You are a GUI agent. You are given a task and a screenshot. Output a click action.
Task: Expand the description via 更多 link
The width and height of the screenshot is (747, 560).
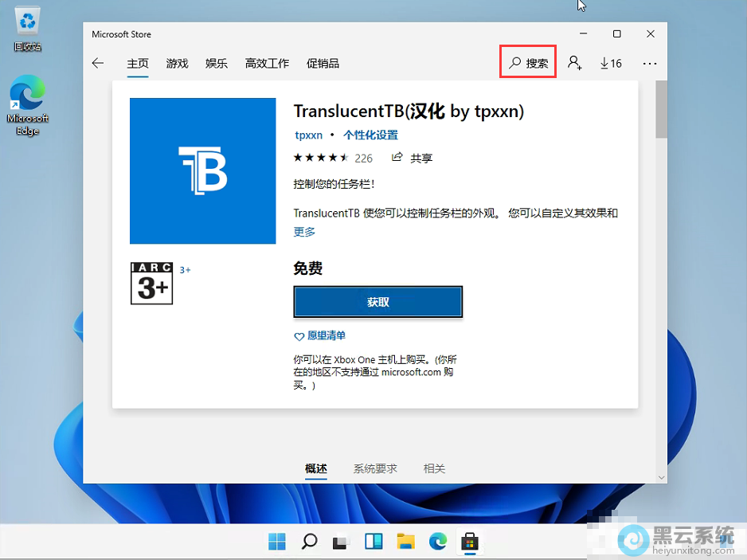(303, 232)
